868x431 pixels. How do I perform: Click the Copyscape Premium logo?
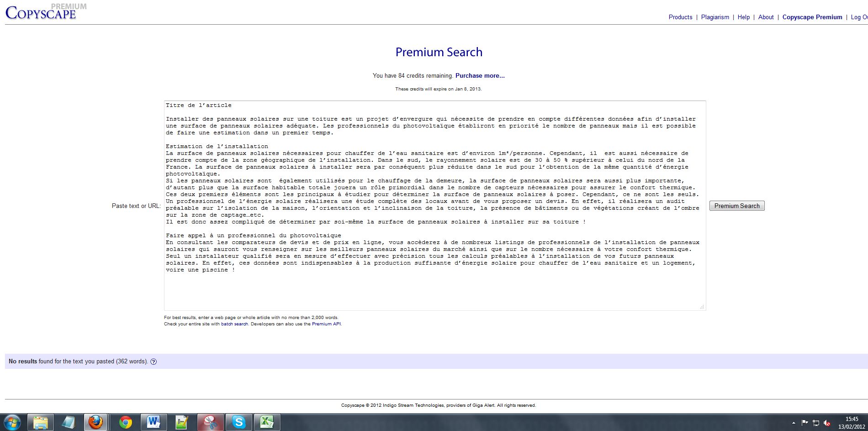click(x=41, y=13)
